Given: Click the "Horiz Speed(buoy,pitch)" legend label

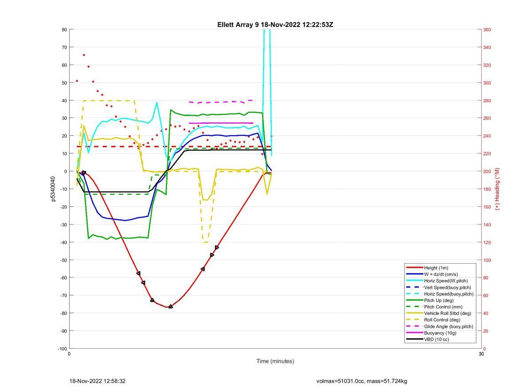Looking at the screenshot, I should coord(449,294).
